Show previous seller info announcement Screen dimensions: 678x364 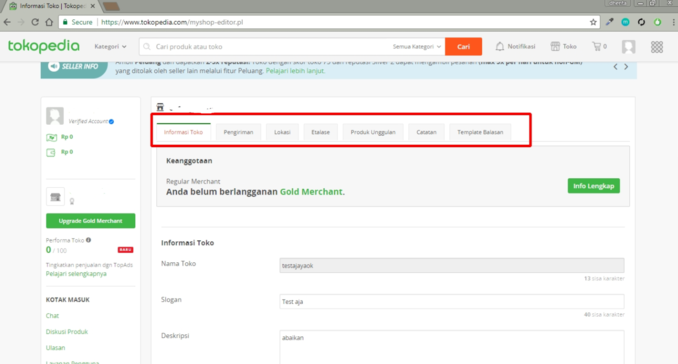pyautogui.click(x=615, y=67)
